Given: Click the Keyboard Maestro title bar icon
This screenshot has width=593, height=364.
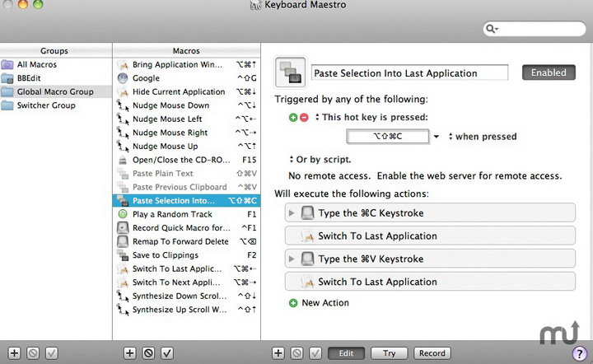Looking at the screenshot, I should click(255, 5).
